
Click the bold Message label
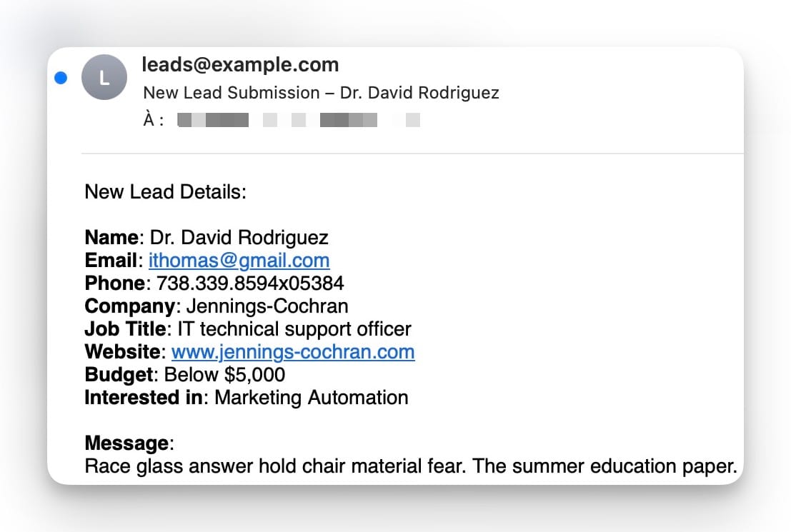126,443
